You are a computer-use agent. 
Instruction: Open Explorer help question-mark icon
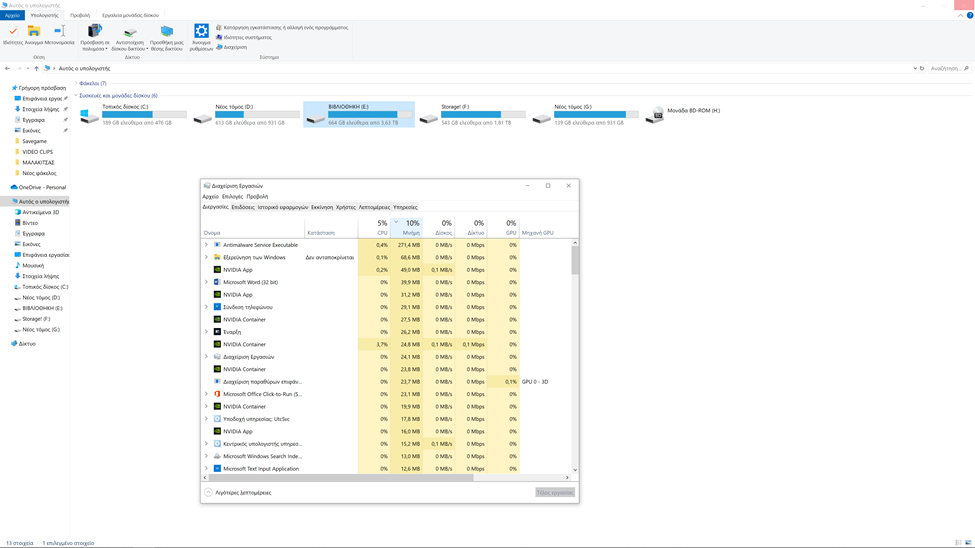pyautogui.click(x=969, y=15)
